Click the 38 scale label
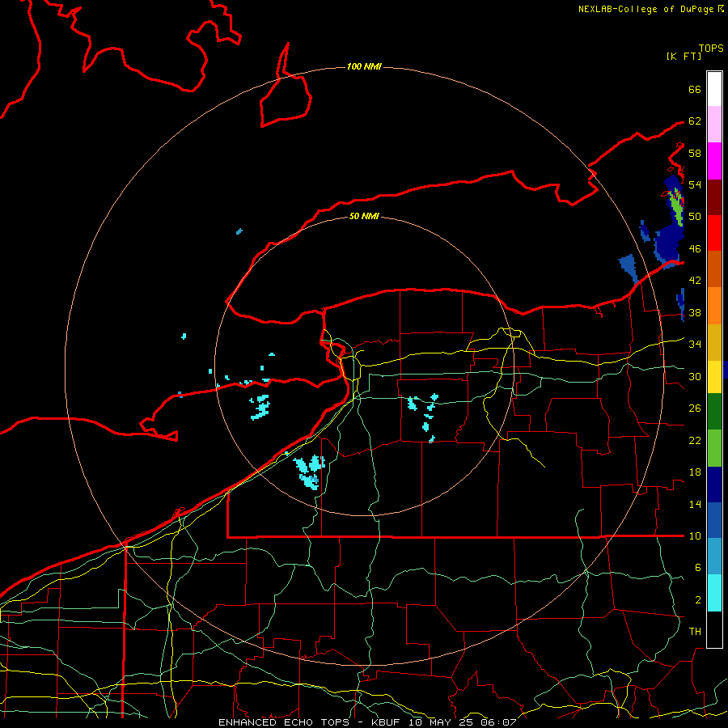Viewport: 728px width, 728px height. pos(695,313)
